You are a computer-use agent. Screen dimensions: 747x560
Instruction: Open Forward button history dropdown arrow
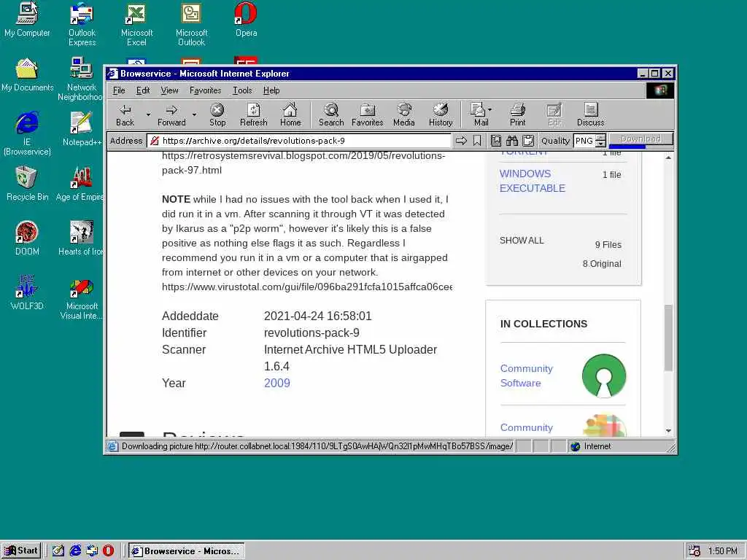click(x=194, y=114)
